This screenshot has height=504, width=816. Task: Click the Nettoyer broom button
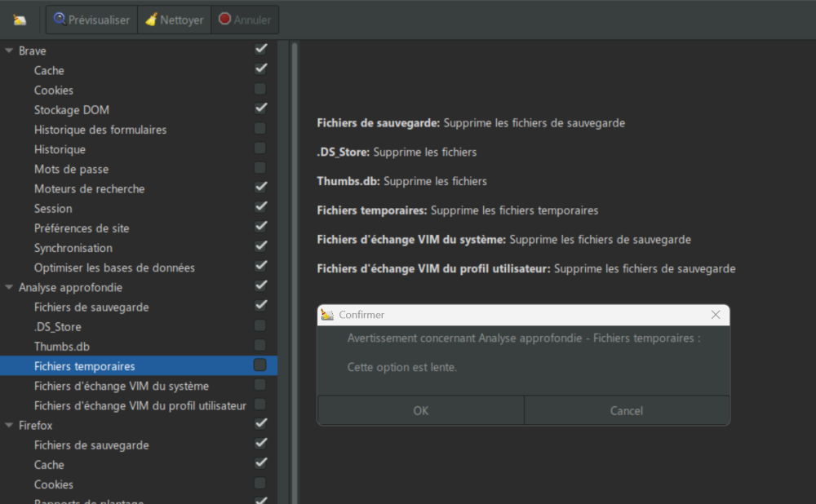pyautogui.click(x=175, y=20)
